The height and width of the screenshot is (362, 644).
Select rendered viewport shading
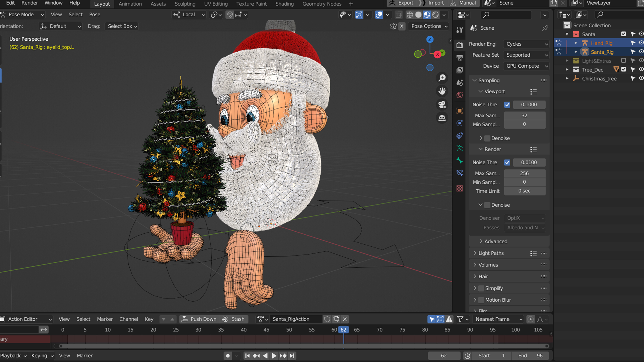click(x=436, y=15)
